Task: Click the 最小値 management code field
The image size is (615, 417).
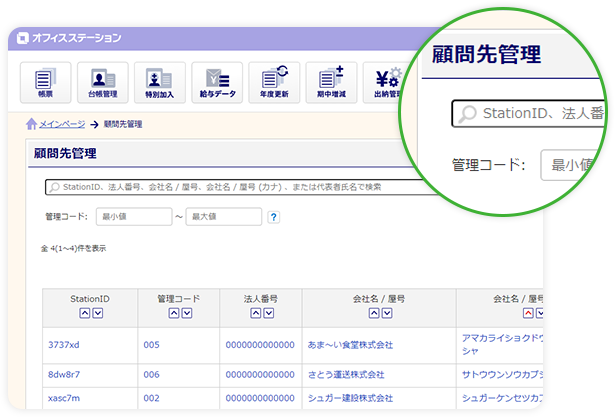Action: click(x=134, y=217)
